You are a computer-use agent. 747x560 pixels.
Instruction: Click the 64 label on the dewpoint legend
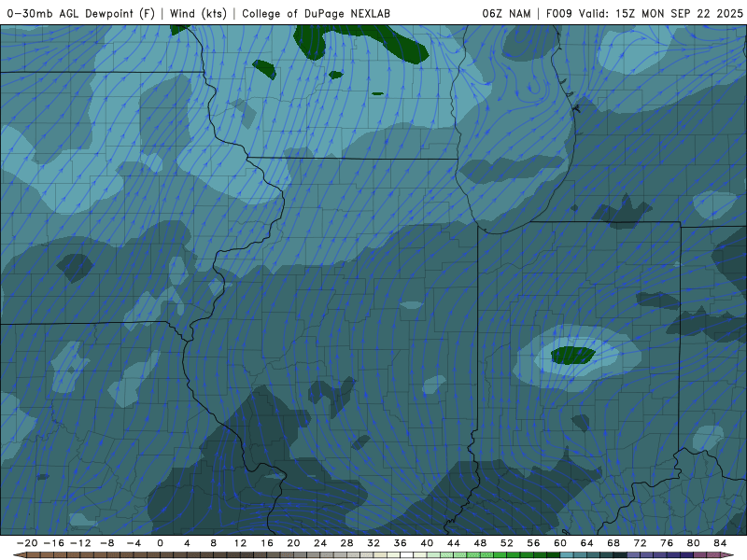[x=587, y=543]
